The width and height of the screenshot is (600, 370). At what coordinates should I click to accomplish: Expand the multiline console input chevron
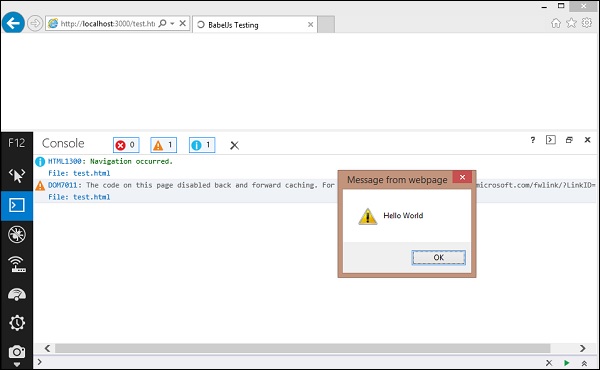click(x=584, y=363)
